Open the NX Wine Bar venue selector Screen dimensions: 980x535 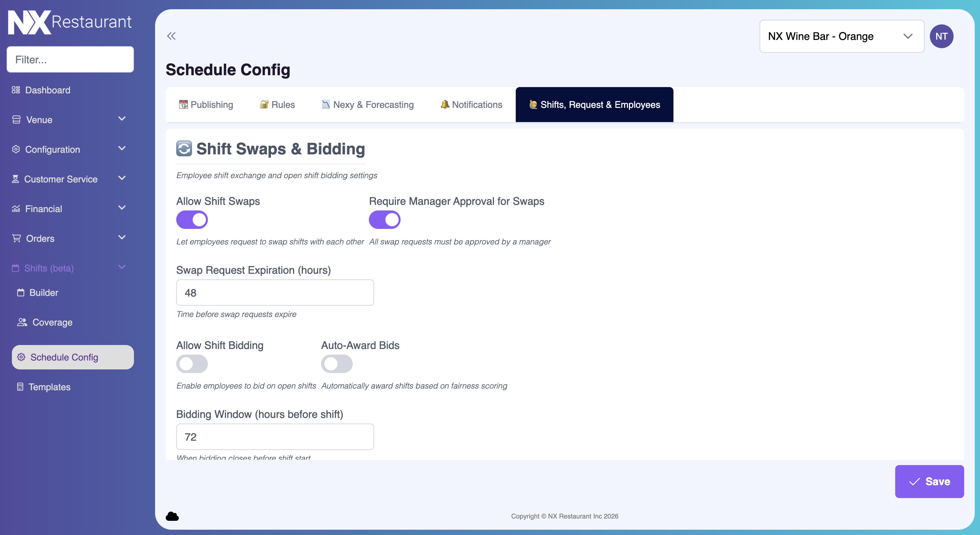pos(841,36)
